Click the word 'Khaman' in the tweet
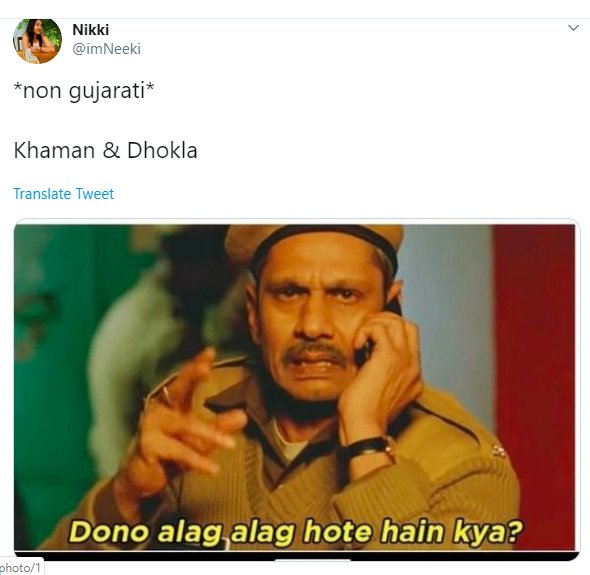The width and height of the screenshot is (590, 575). pos(54,150)
